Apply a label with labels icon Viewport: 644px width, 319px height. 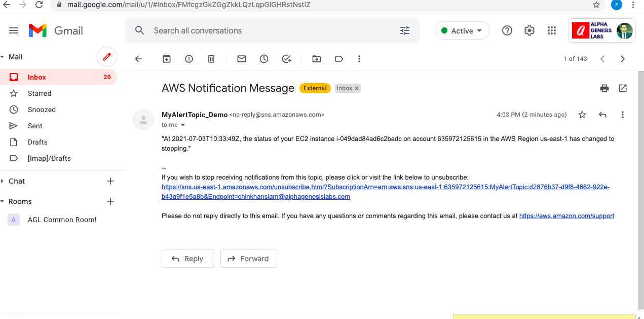[339, 59]
